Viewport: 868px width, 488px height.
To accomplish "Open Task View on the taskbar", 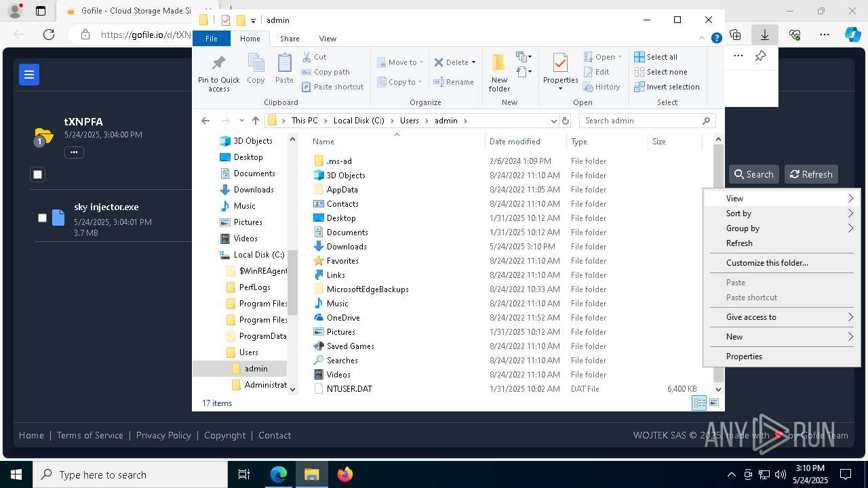I will 244,474.
